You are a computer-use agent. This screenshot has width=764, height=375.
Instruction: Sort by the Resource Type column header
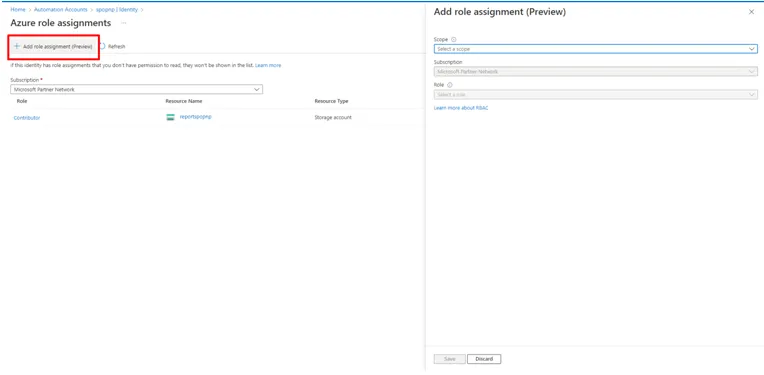[331, 101]
